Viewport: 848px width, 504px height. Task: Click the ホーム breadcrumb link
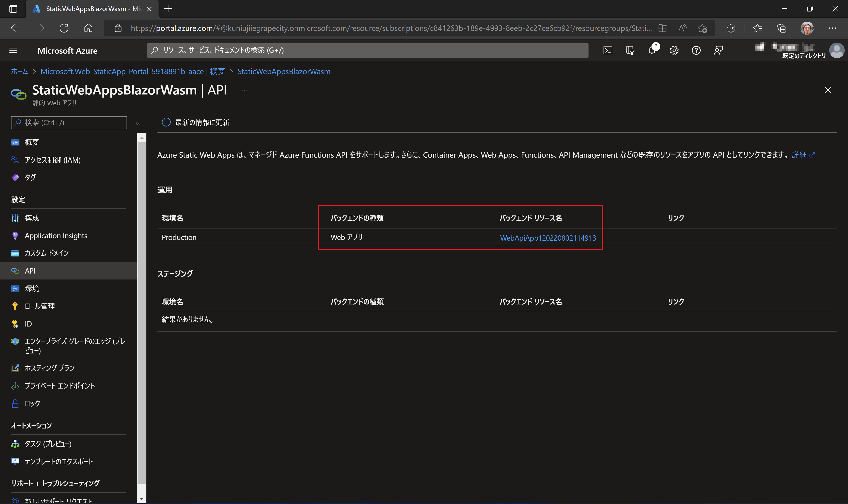click(x=19, y=71)
